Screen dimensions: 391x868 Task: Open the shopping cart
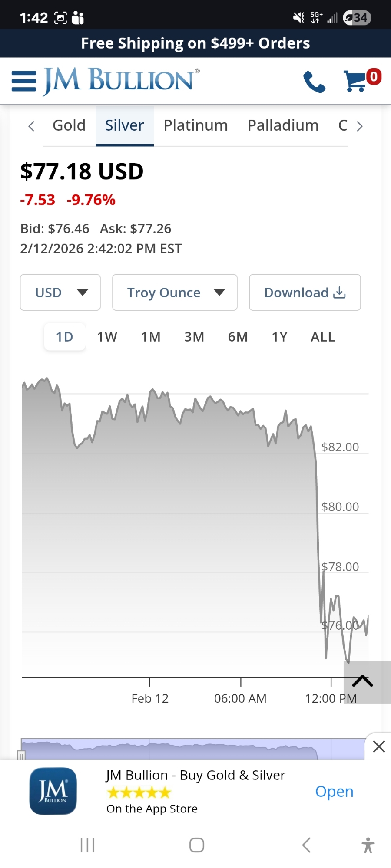tap(357, 81)
